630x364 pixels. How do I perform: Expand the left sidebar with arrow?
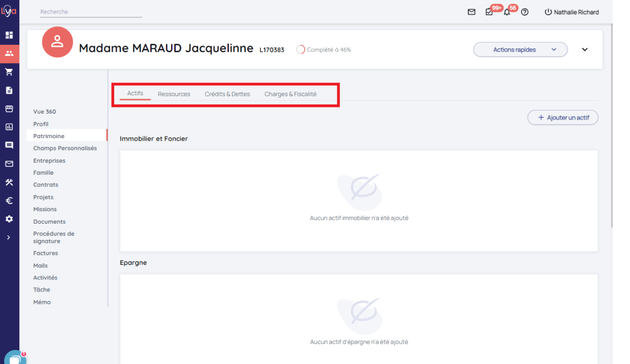point(8,237)
